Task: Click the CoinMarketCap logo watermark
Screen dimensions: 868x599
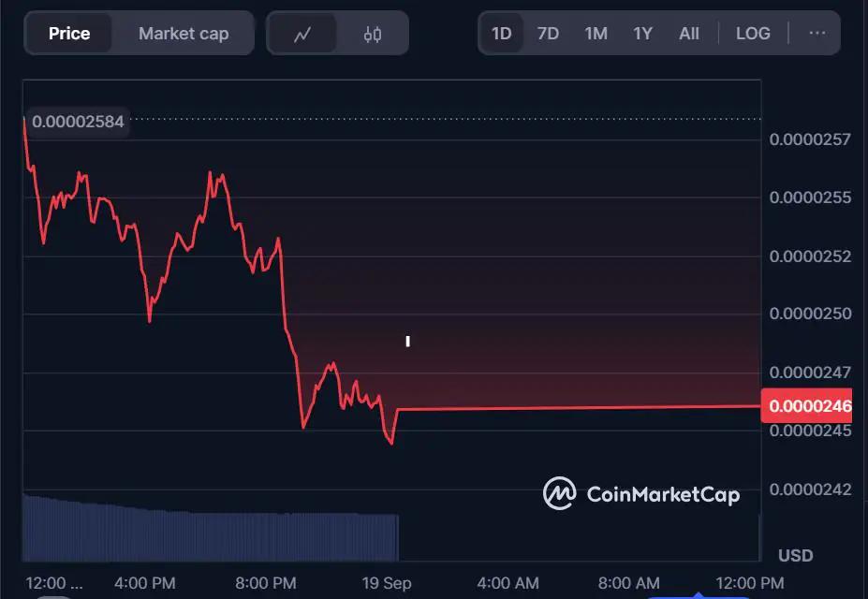Action: coord(641,494)
